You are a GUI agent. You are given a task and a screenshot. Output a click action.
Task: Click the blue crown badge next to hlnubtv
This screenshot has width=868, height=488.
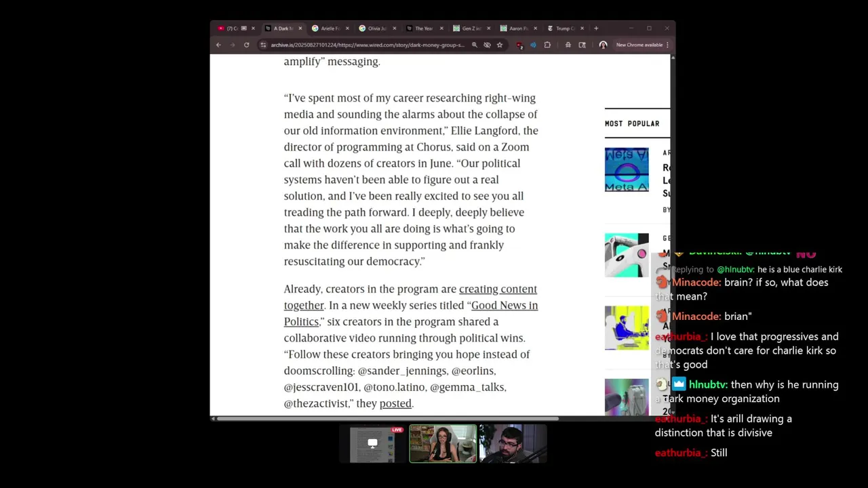pyautogui.click(x=679, y=384)
